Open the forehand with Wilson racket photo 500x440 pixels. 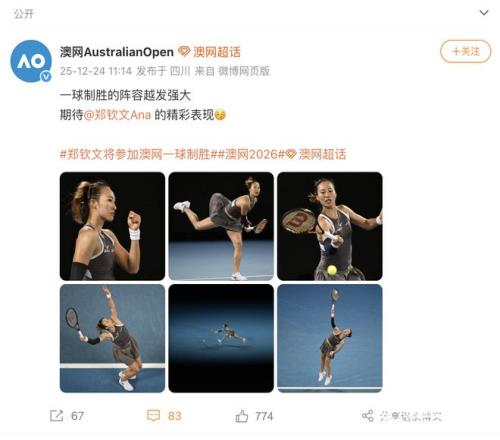[330, 226]
